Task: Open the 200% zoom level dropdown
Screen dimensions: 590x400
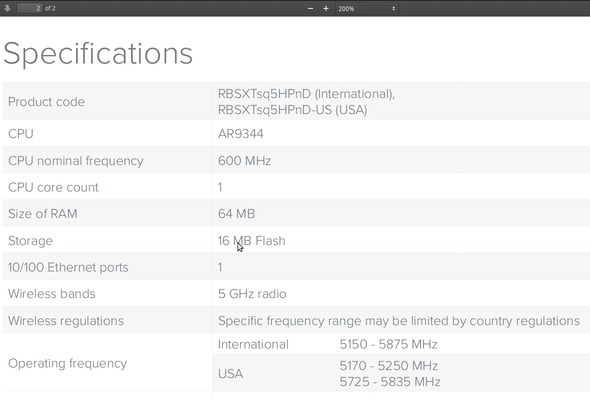Action: tap(366, 8)
